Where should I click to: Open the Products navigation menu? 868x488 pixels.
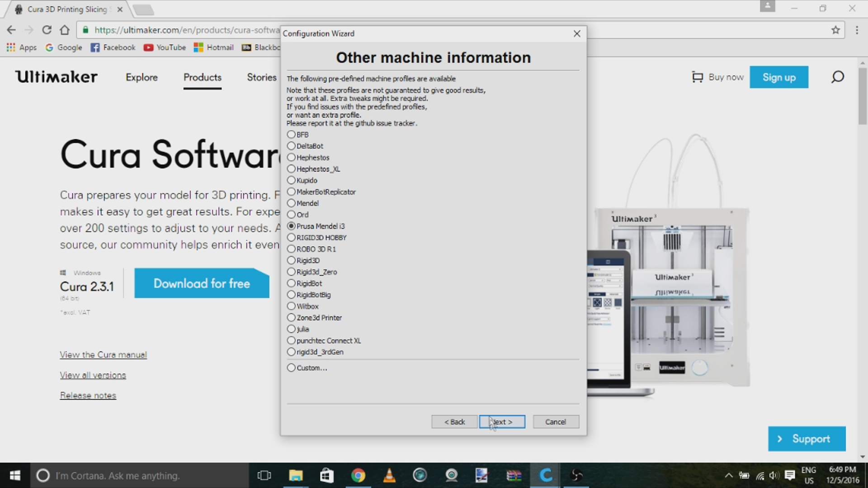point(202,77)
